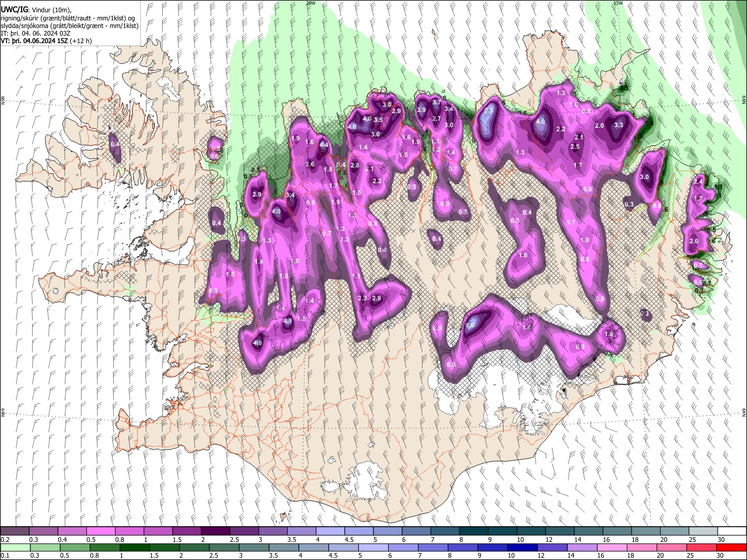Pick the lavender upper swatch labeled 4
The image size is (747, 560).
point(329,531)
